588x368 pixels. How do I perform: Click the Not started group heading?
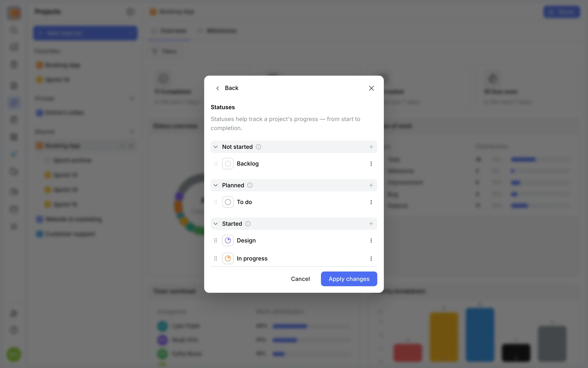pos(237,147)
